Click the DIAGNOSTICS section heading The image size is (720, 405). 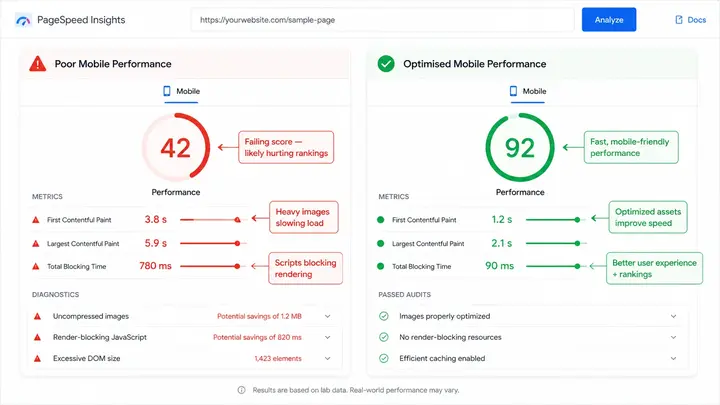tap(56, 294)
